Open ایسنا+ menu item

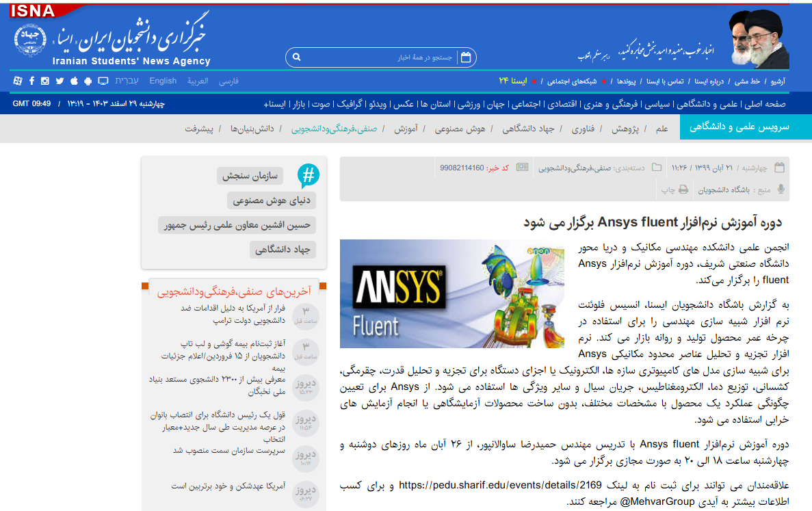coord(275,104)
